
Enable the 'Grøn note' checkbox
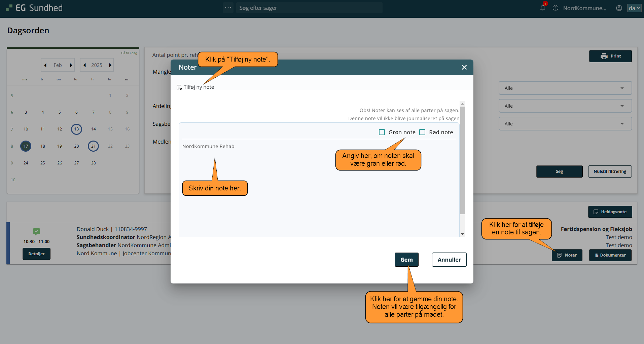pyautogui.click(x=382, y=132)
